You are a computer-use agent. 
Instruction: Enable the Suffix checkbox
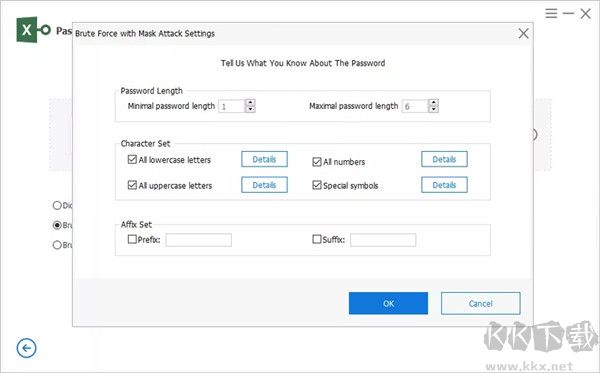pos(317,239)
